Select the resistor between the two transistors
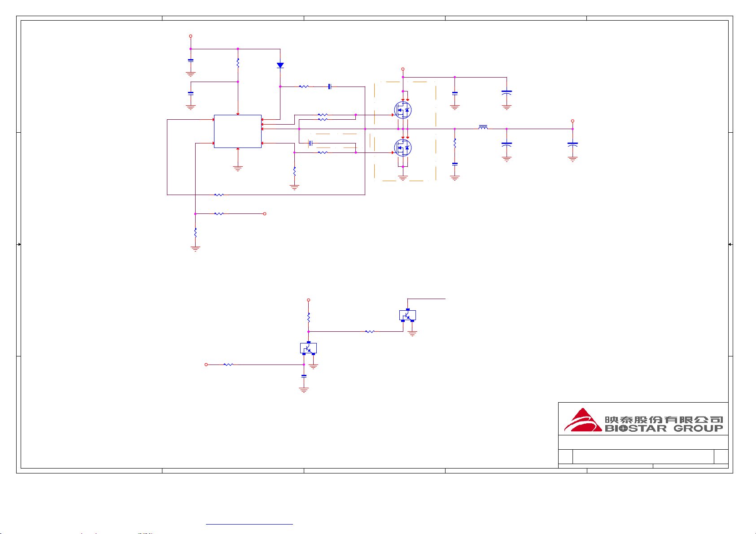Image resolution: width=756 pixels, height=534 pixels. (x=370, y=332)
